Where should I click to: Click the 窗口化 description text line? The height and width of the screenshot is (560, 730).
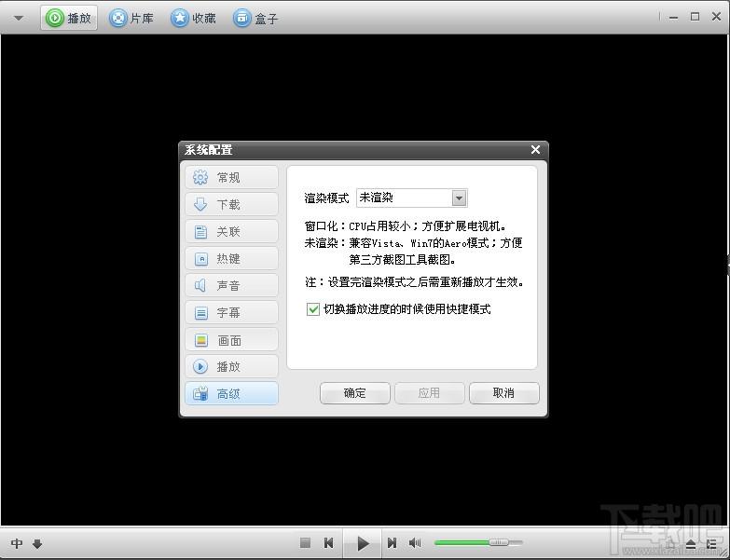pyautogui.click(x=405, y=226)
